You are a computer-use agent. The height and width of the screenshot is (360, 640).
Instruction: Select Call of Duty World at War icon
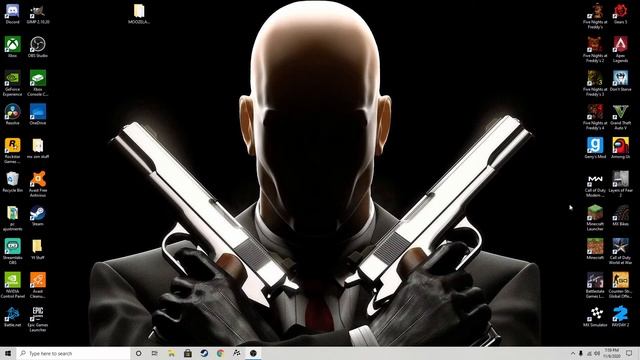[620, 251]
